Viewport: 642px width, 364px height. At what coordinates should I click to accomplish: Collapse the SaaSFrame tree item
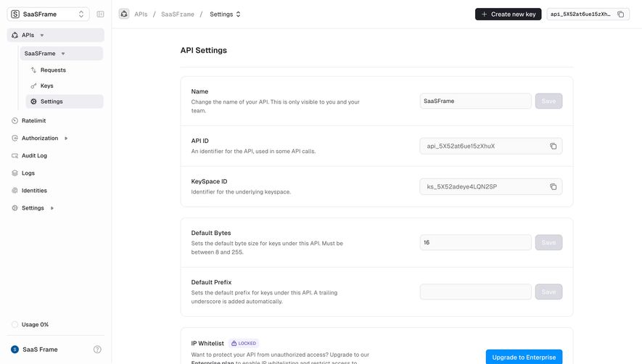pos(63,54)
